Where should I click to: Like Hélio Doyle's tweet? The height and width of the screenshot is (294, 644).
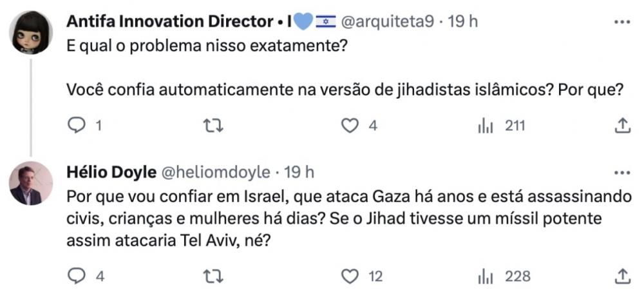click(x=350, y=277)
